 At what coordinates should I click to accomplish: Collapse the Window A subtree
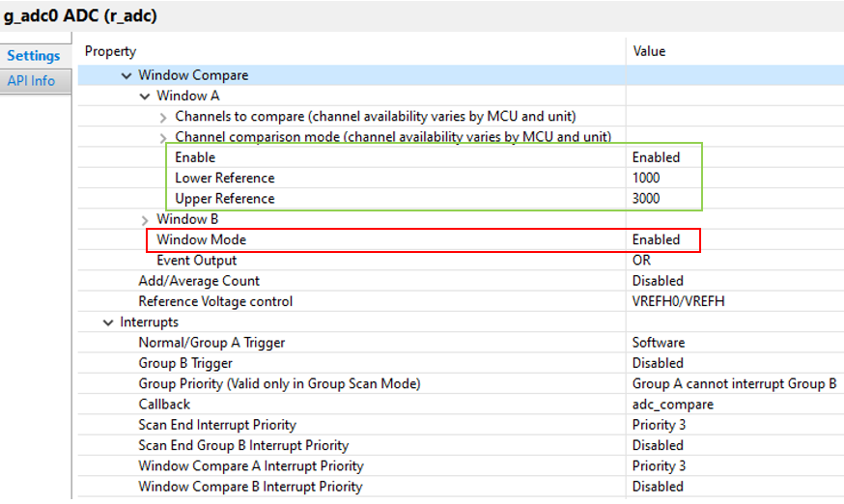(x=145, y=97)
